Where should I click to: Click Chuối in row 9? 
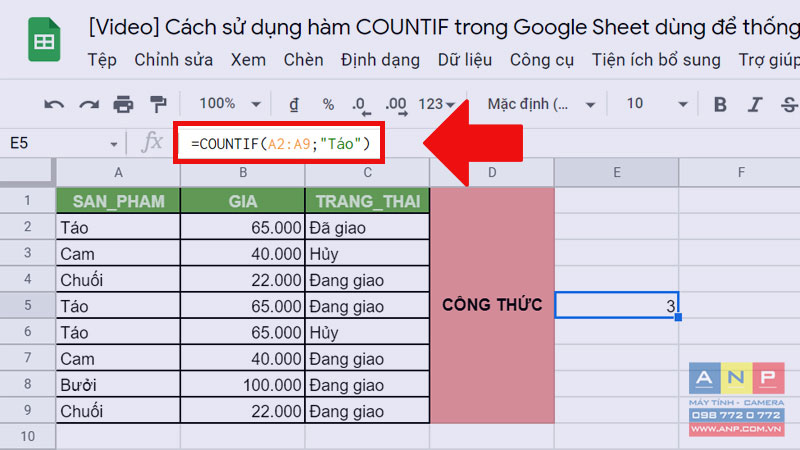[118, 411]
